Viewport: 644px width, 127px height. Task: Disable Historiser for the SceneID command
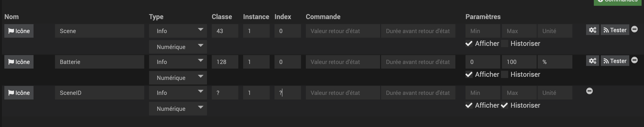[x=505, y=106]
